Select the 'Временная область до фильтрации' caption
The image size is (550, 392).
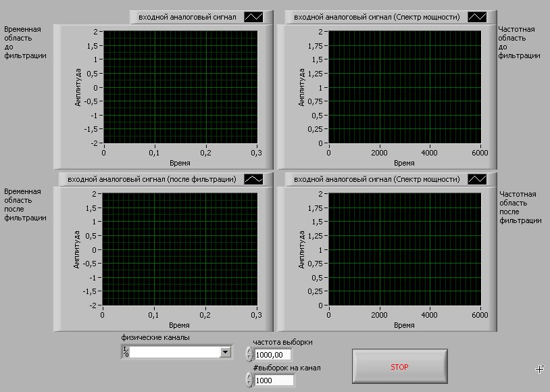tap(25, 42)
